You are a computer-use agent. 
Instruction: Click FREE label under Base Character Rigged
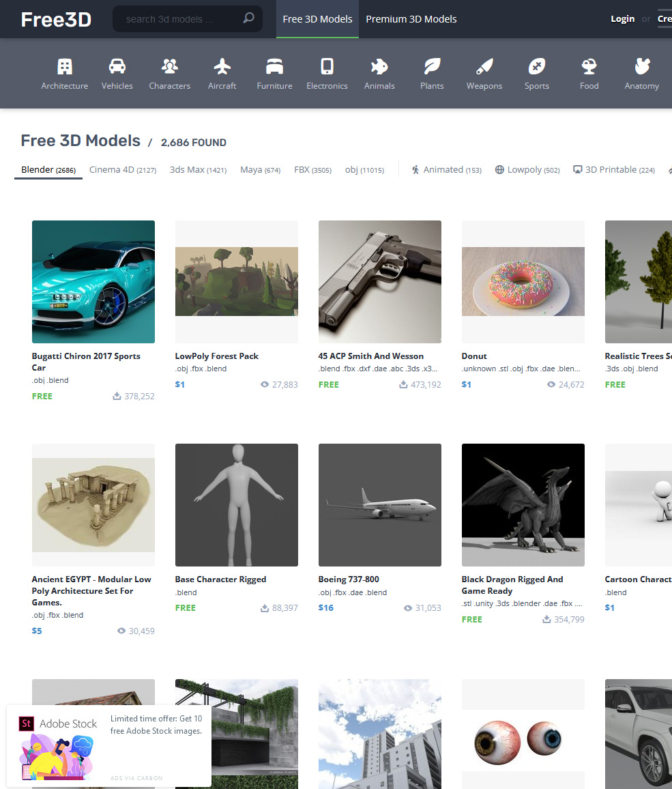(x=185, y=608)
